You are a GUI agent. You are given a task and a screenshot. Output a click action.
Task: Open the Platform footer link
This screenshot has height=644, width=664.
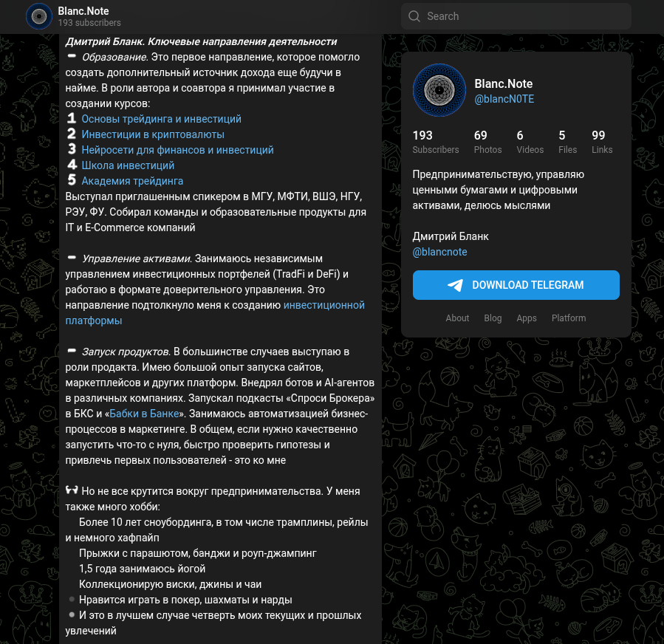click(569, 318)
